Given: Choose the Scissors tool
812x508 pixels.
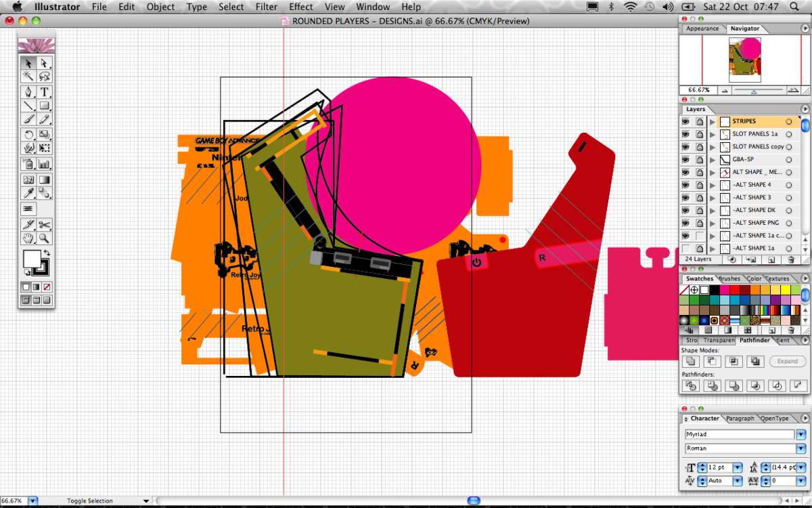Looking at the screenshot, I should [x=44, y=224].
